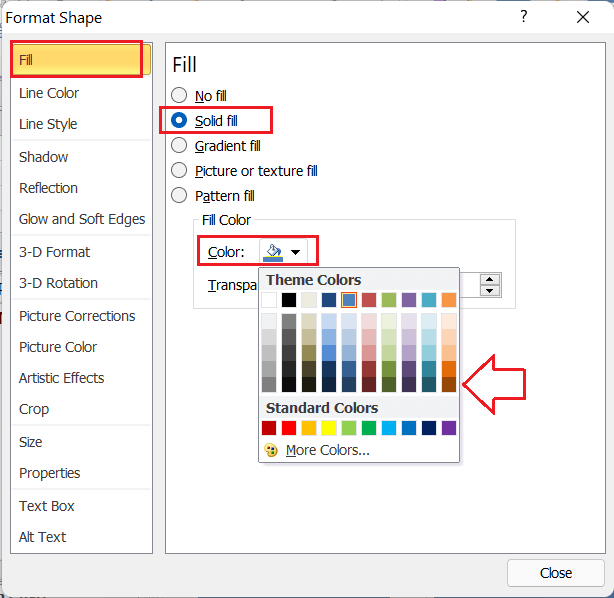
Task: Pick the aqua theme color swatch
Action: 429,300
